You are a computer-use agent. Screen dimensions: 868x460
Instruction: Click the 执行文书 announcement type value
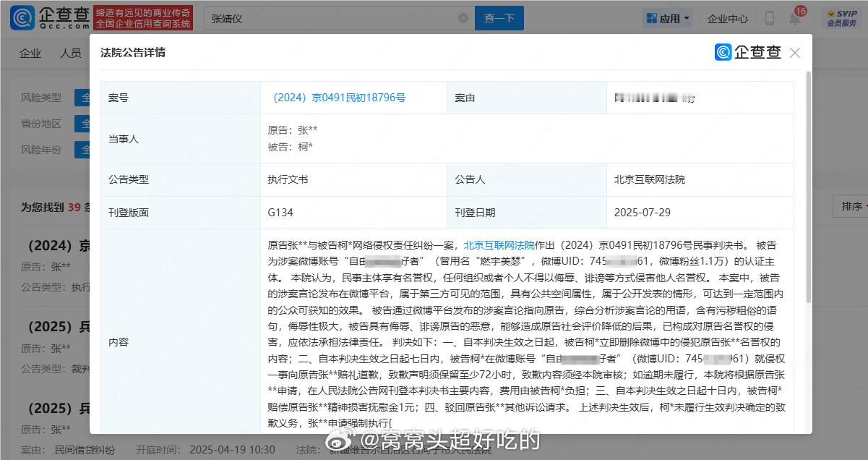(288, 179)
